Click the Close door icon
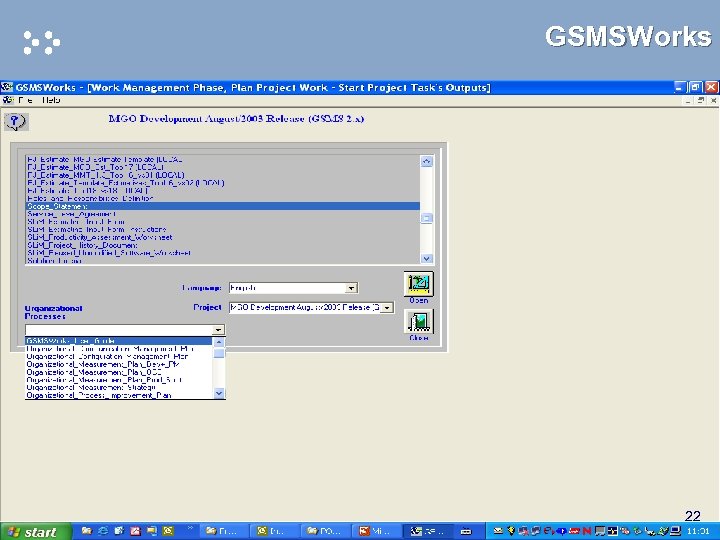This screenshot has height=540, width=720. click(418, 321)
